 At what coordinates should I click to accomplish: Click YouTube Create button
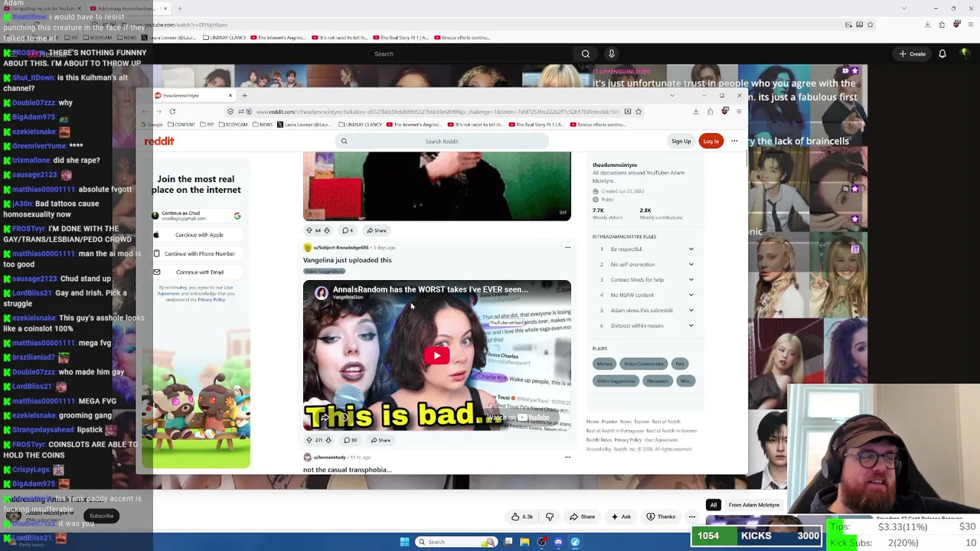[913, 54]
